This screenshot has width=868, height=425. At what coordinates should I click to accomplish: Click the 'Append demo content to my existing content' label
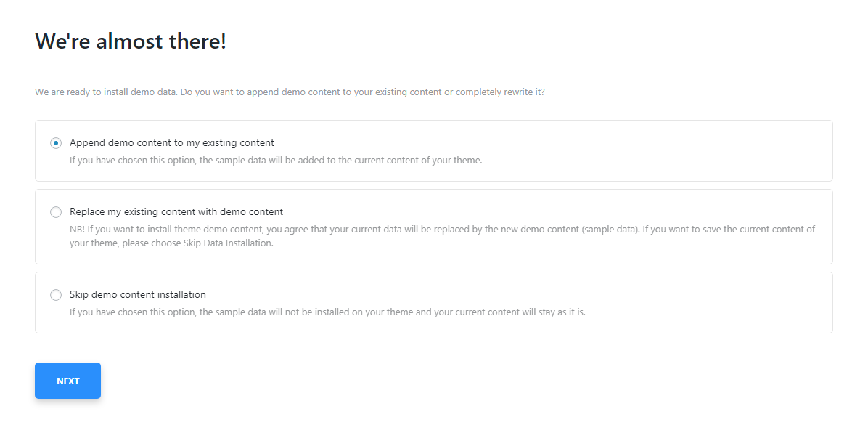[x=172, y=143]
